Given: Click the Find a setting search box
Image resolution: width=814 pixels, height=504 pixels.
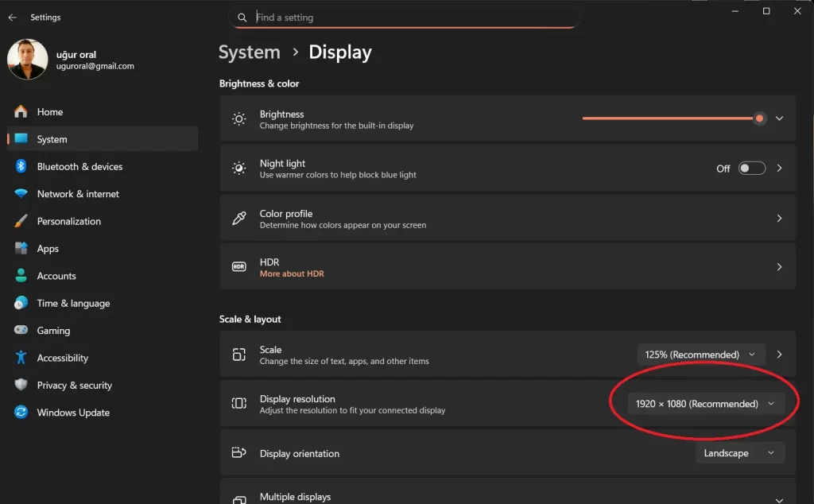Looking at the screenshot, I should (x=405, y=17).
